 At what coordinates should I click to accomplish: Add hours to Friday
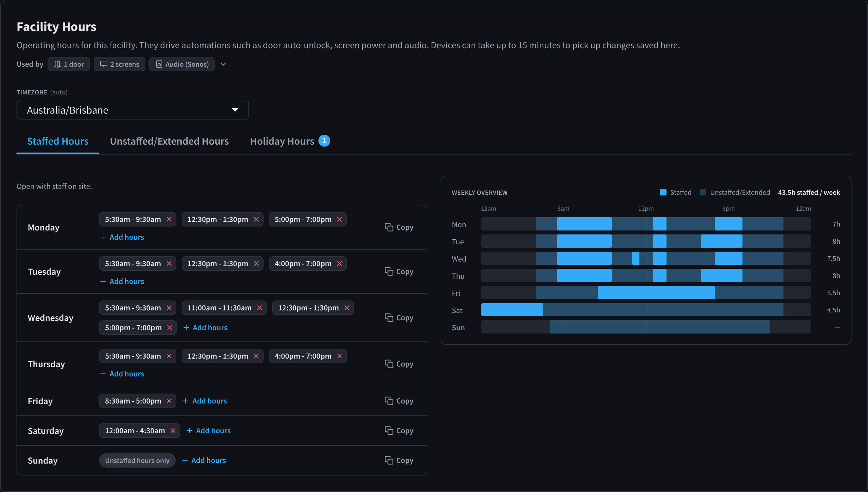click(205, 401)
